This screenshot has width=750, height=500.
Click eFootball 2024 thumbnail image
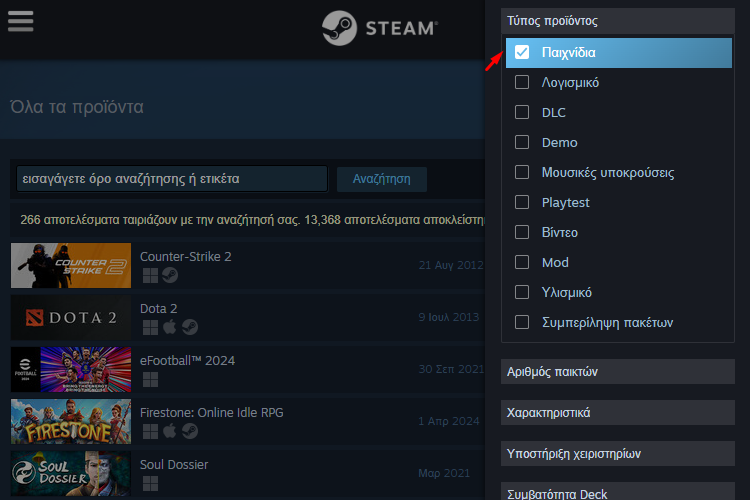pos(71,370)
